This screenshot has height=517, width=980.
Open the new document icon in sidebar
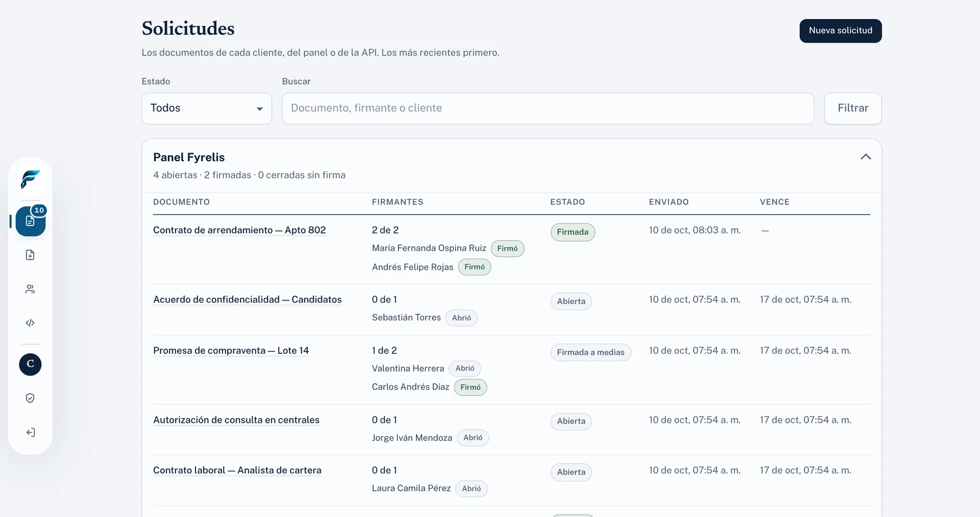(30, 255)
